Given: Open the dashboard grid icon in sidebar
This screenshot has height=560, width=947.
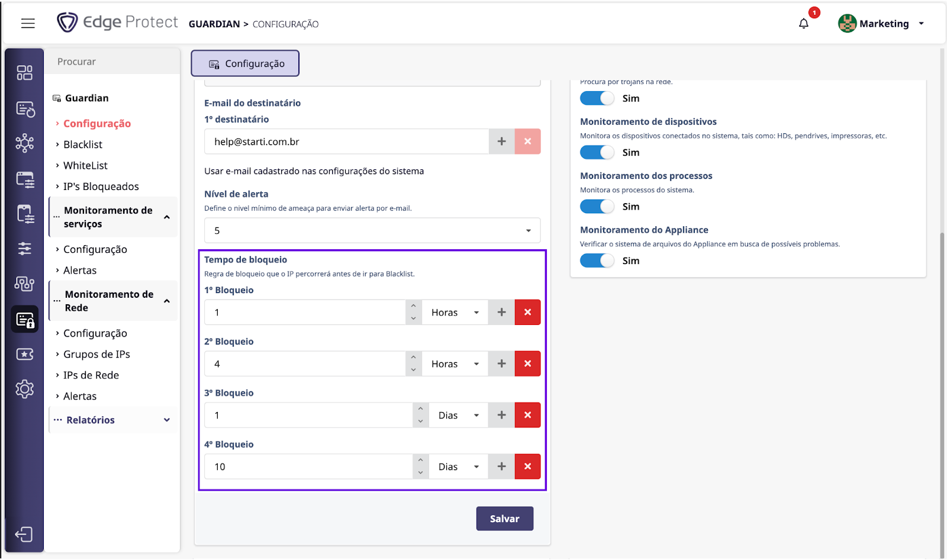Looking at the screenshot, I should 24,73.
